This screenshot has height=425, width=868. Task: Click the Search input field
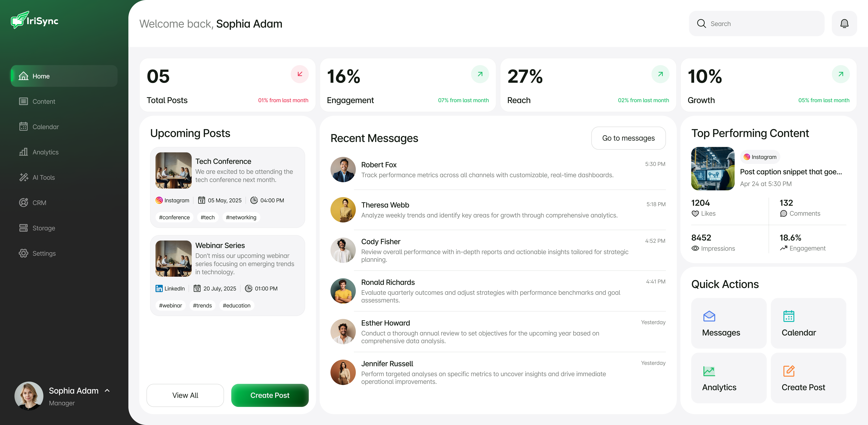[756, 24]
